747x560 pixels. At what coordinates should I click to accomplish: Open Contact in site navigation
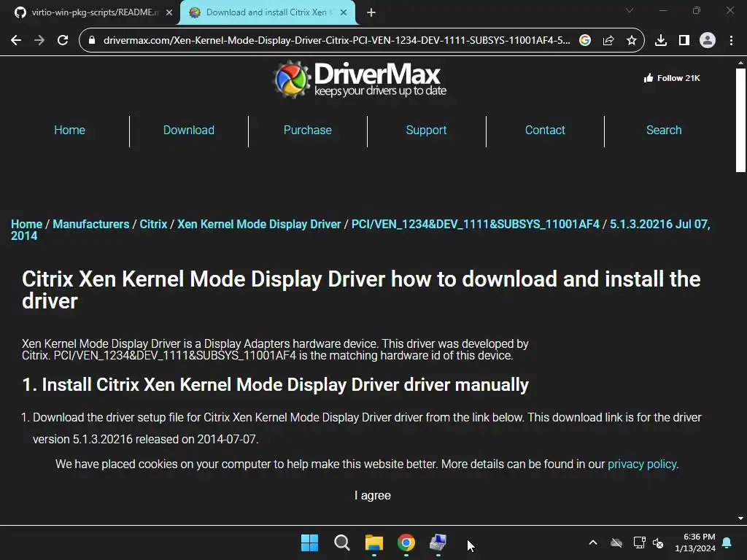pos(545,130)
